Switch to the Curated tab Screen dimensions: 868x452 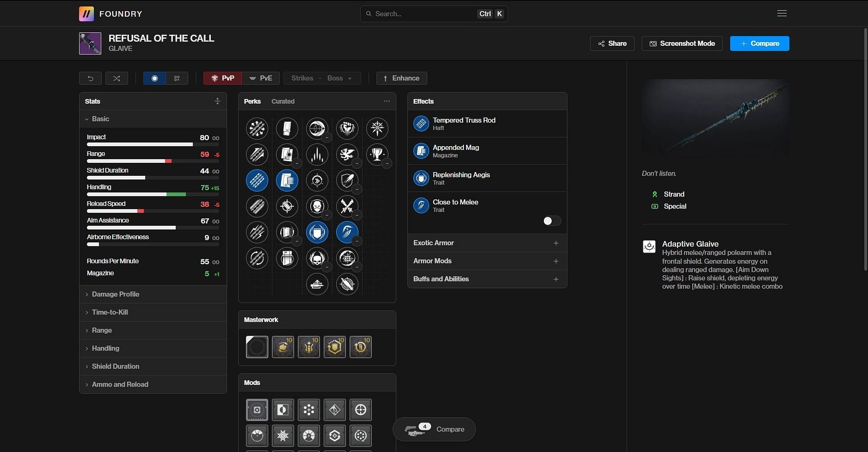point(283,101)
